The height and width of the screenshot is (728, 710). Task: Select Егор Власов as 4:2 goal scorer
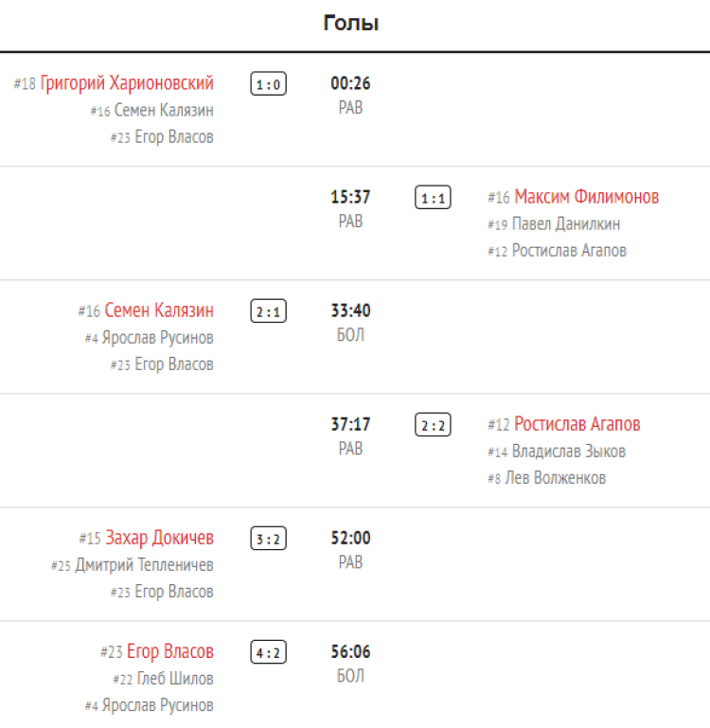click(x=169, y=651)
